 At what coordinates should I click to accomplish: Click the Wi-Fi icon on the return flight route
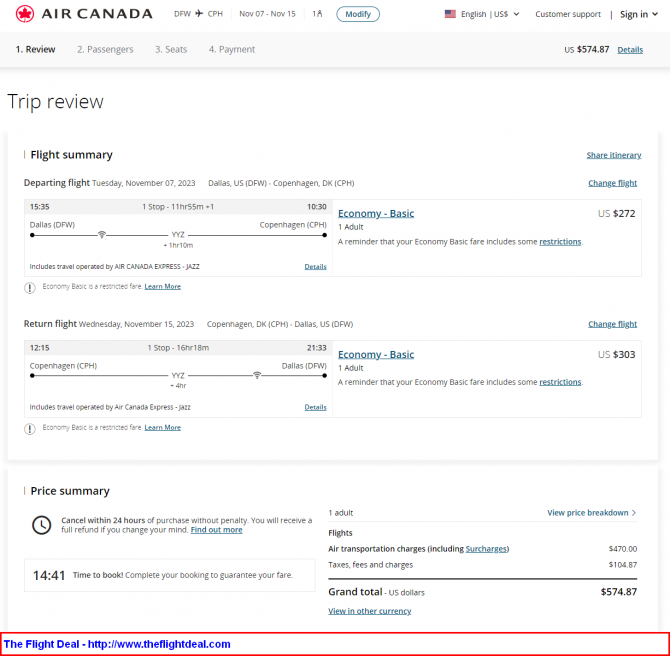click(x=257, y=375)
